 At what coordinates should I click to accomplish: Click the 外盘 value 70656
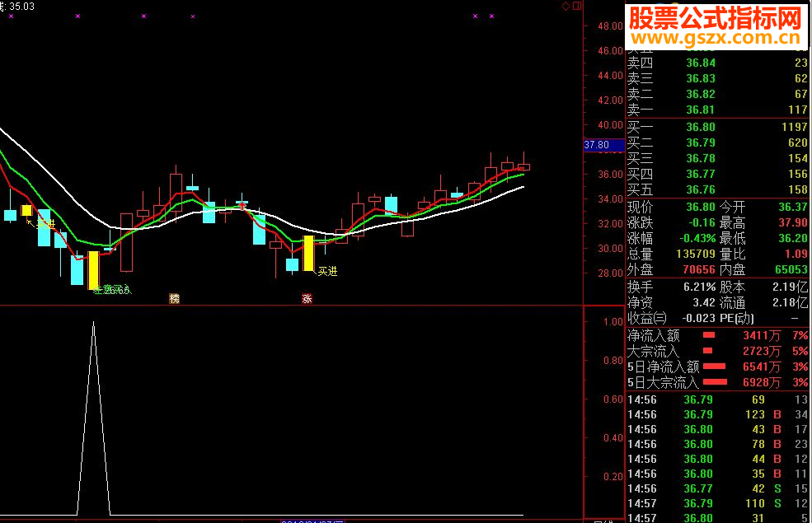pos(699,269)
